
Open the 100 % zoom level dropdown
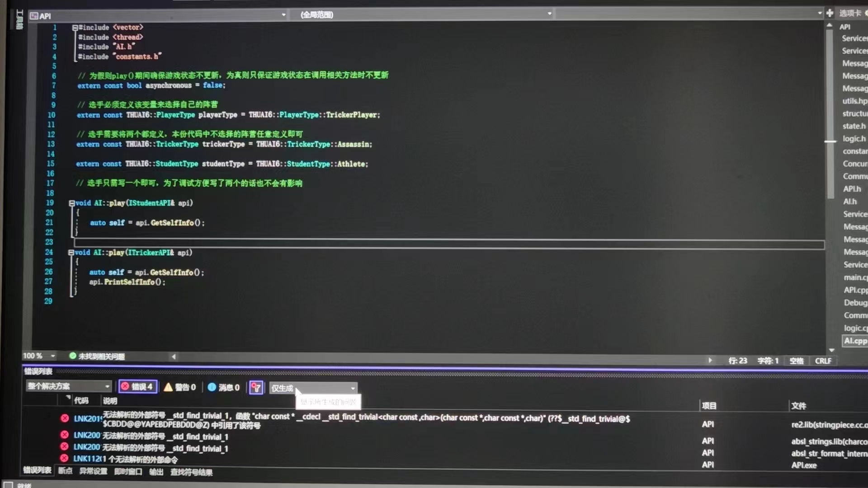(x=53, y=356)
